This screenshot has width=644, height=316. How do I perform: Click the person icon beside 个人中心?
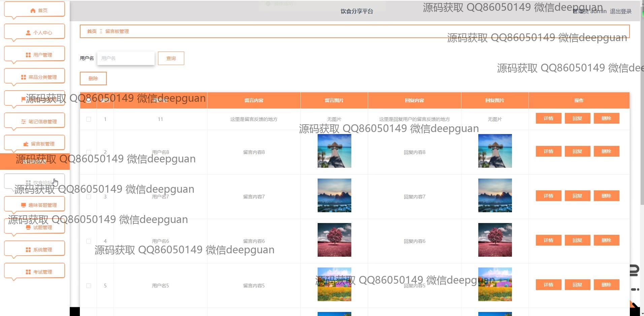(x=28, y=33)
